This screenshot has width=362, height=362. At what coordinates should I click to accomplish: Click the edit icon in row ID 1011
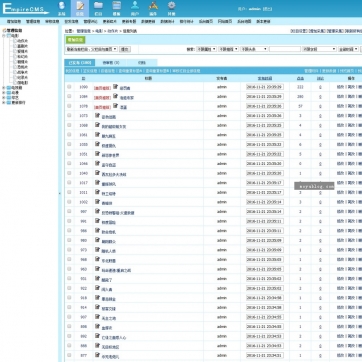pyautogui.click(x=97, y=192)
